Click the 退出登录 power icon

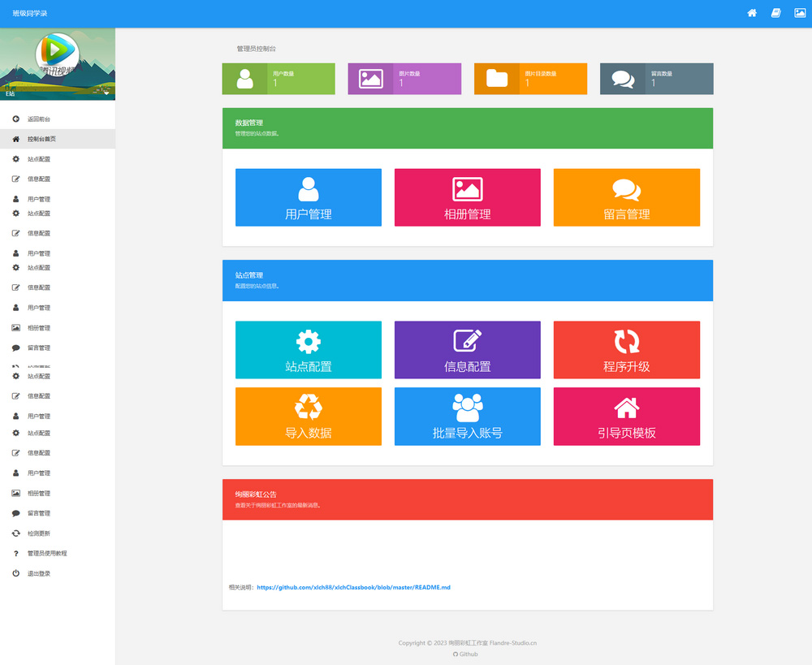click(x=16, y=573)
